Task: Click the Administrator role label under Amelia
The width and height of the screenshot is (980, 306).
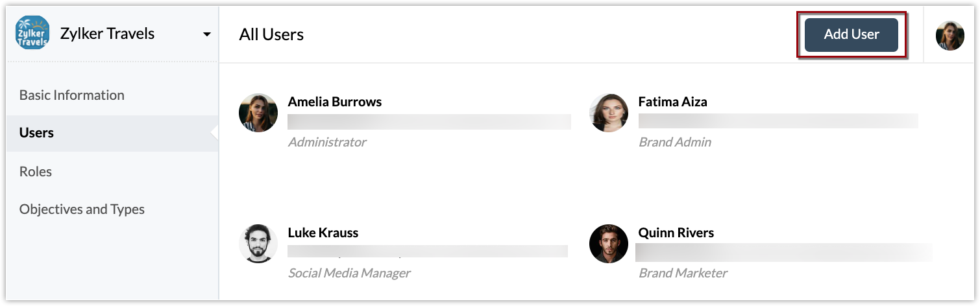Action: pyautogui.click(x=327, y=142)
